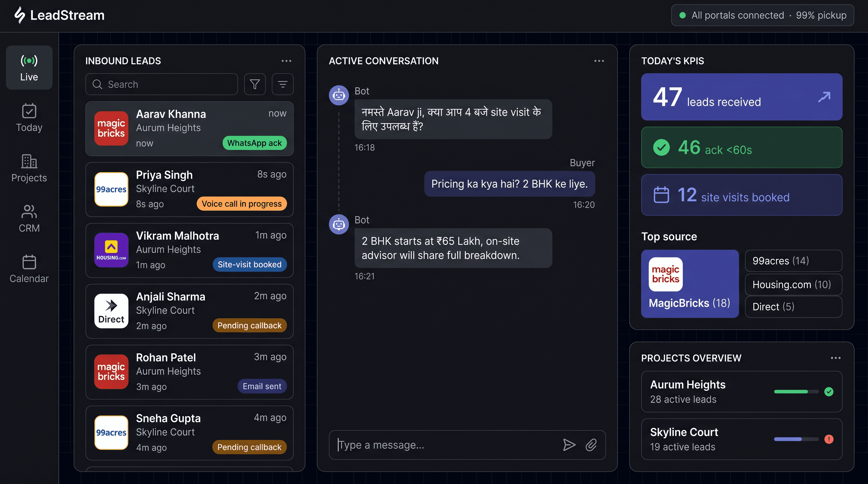The image size is (868, 484).
Task: Click the Aurum Heights progress bar
Action: point(796,392)
